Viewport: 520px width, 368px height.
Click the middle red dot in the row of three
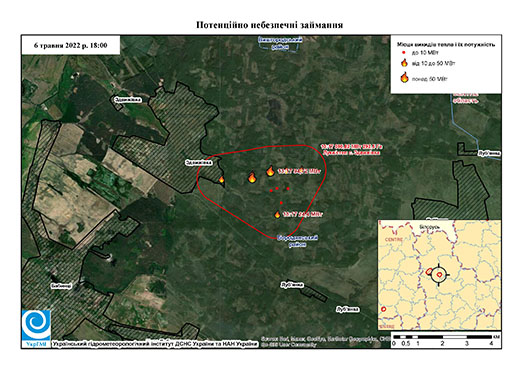click(x=277, y=189)
